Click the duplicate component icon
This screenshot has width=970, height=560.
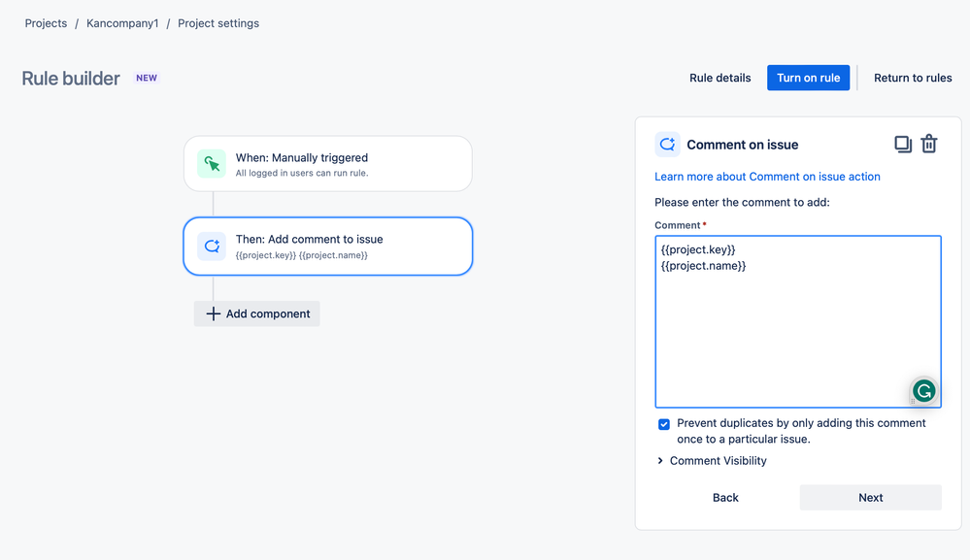point(903,145)
